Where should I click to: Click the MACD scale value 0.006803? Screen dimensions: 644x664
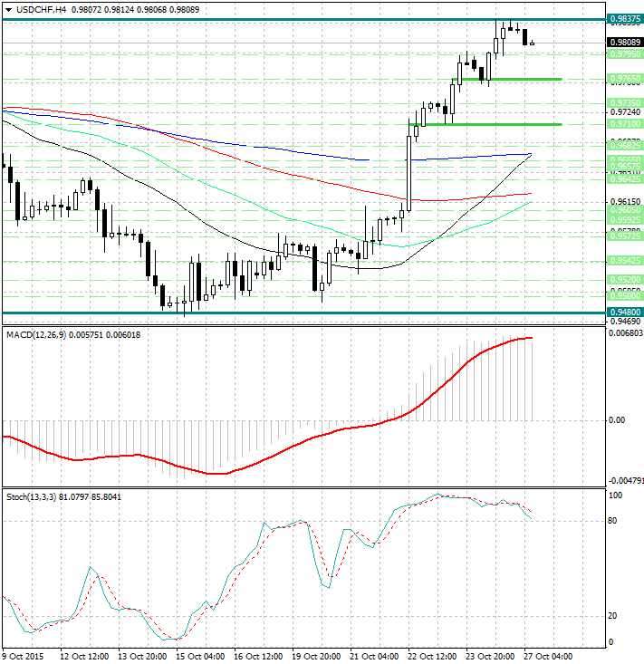625,333
